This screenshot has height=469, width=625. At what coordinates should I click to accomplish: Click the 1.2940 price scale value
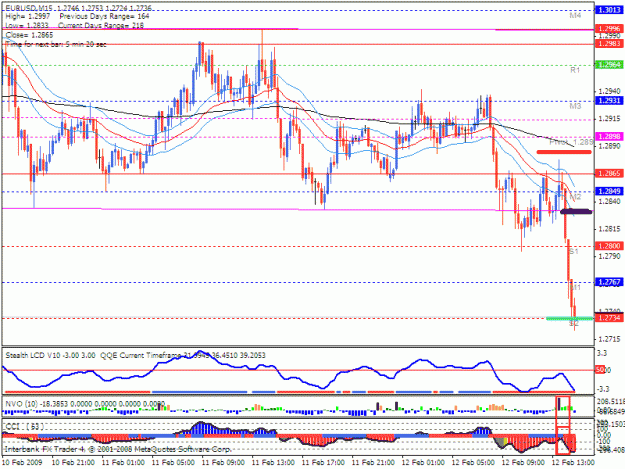coord(610,91)
